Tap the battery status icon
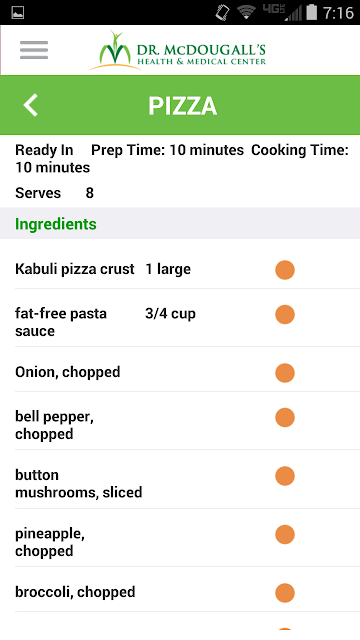This screenshot has width=360, height=640. [312, 12]
